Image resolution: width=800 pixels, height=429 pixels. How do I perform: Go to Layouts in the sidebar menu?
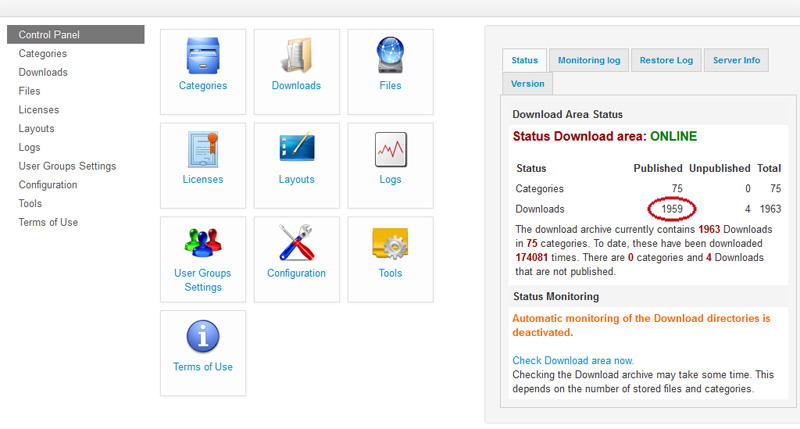36,129
